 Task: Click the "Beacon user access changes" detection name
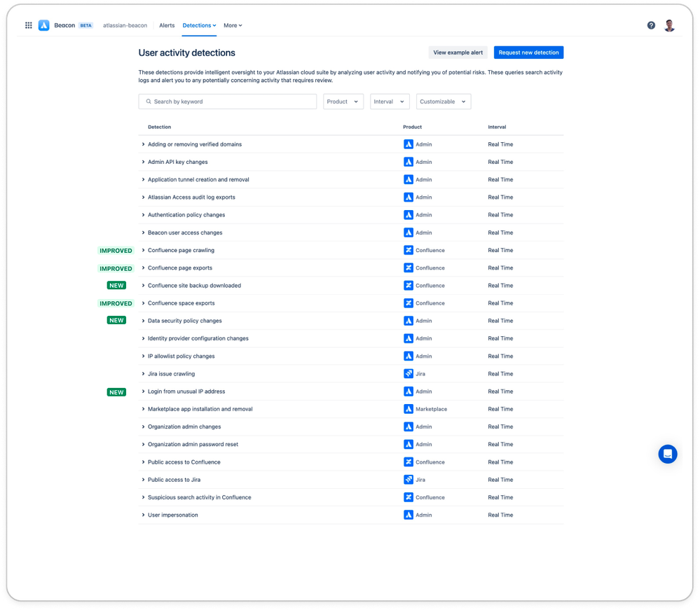click(185, 233)
